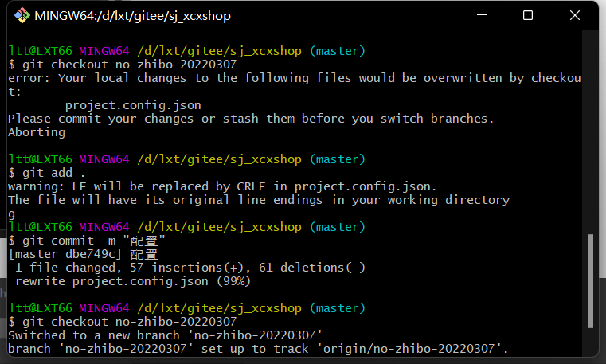Click the 'Switched to a new branch' output line

(x=165, y=335)
